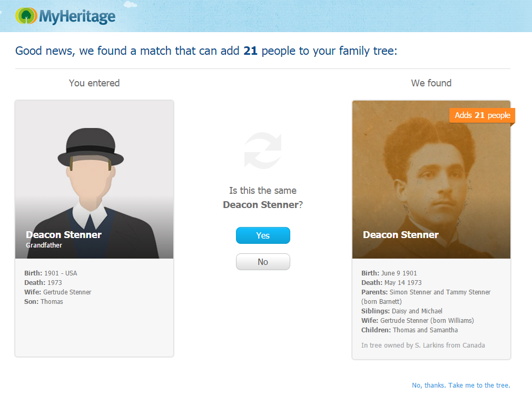The image size is (532, 405).
Task: Click the "Grandfather" relationship label
Action: [x=44, y=245]
